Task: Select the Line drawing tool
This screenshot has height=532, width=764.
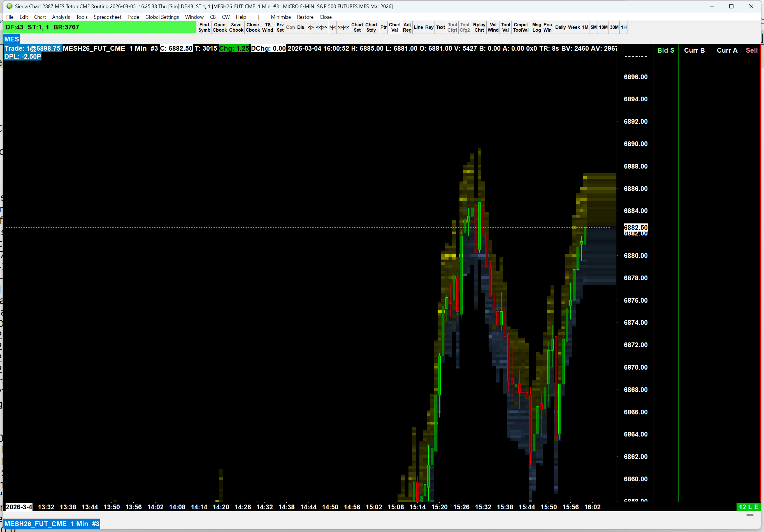Action: [418, 27]
